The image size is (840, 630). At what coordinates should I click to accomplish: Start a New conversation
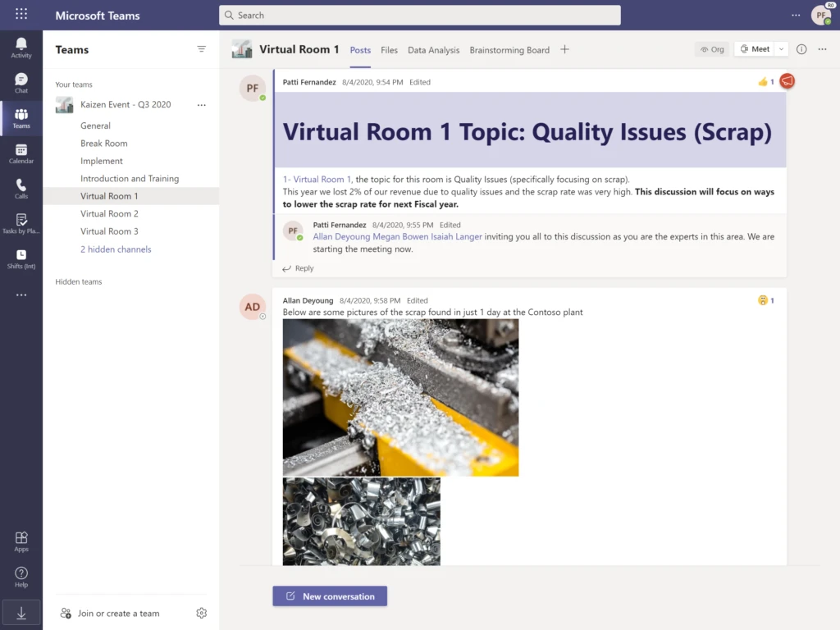pyautogui.click(x=329, y=596)
